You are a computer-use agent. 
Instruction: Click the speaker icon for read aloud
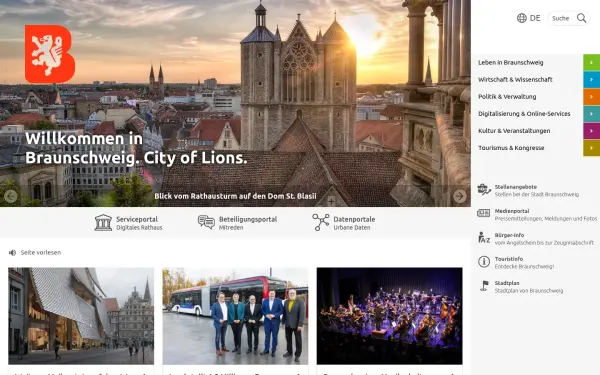(x=12, y=253)
